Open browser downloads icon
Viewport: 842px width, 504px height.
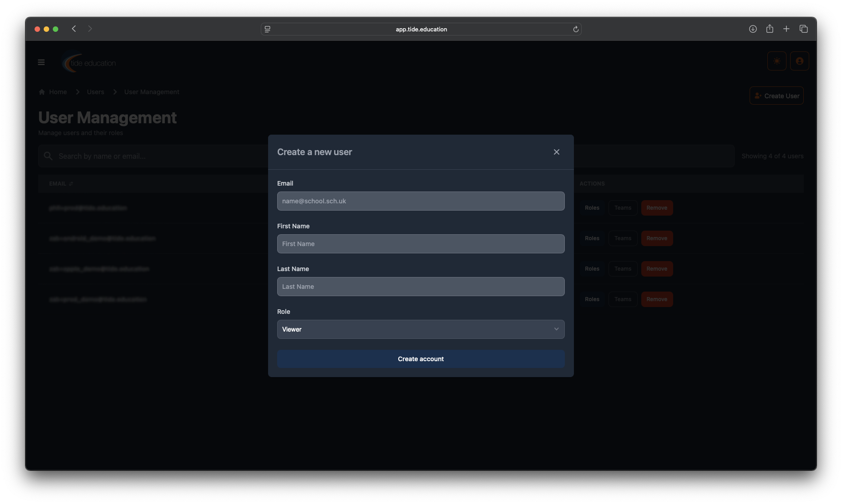[753, 29]
